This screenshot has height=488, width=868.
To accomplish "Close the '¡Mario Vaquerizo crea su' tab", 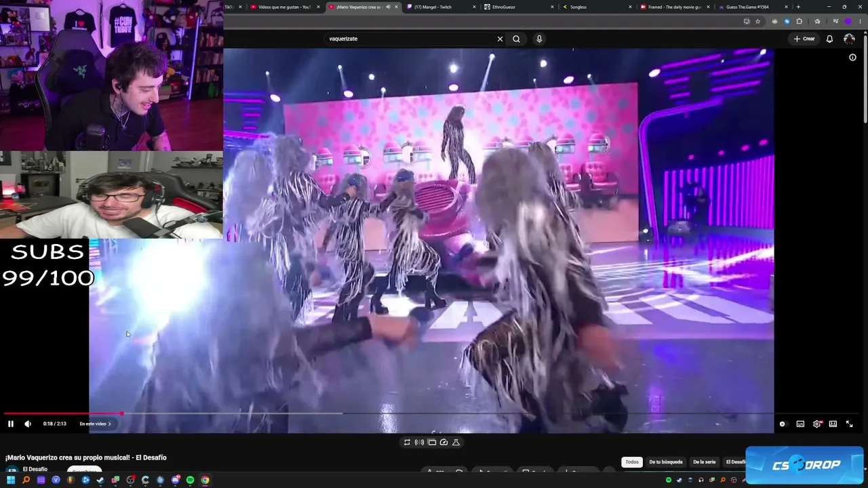I will pyautogui.click(x=397, y=7).
